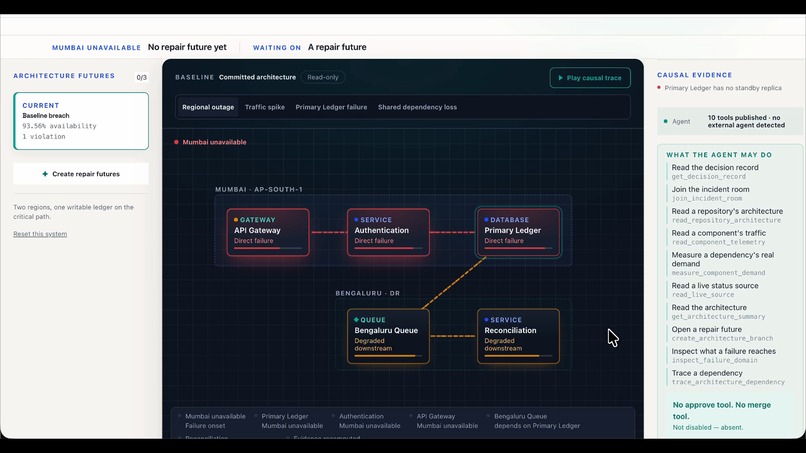Click the '93.56% availability' value
This screenshot has height=453, width=806.
(x=59, y=126)
